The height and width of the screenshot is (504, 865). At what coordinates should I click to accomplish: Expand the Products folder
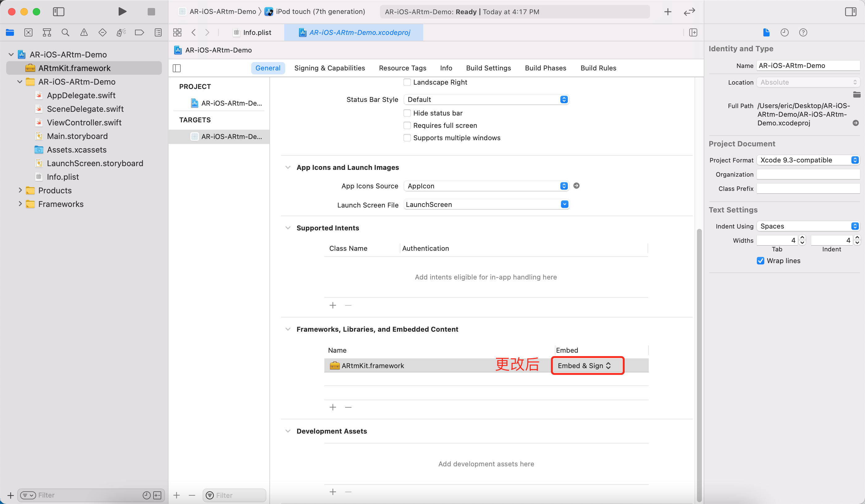pyautogui.click(x=20, y=191)
